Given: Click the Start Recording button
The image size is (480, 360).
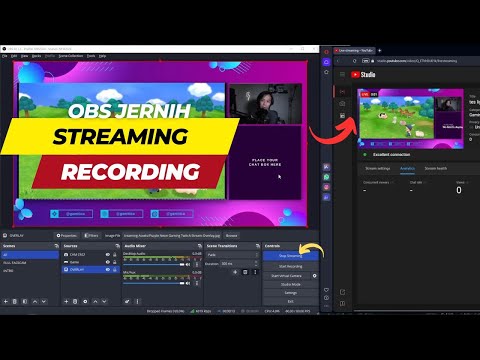Looking at the screenshot, I should click(x=290, y=266).
